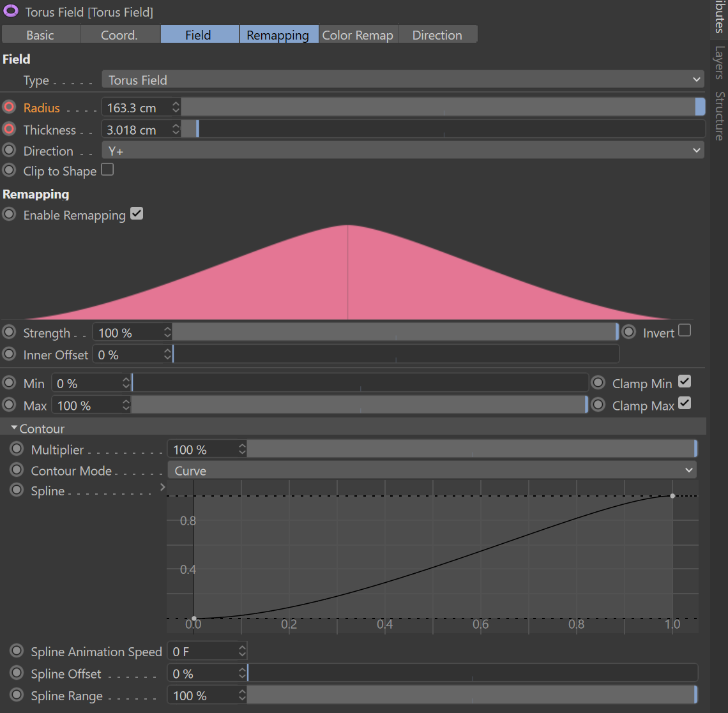The width and height of the screenshot is (728, 713).
Task: Click the Clamp Max animation dot
Action: (x=598, y=405)
